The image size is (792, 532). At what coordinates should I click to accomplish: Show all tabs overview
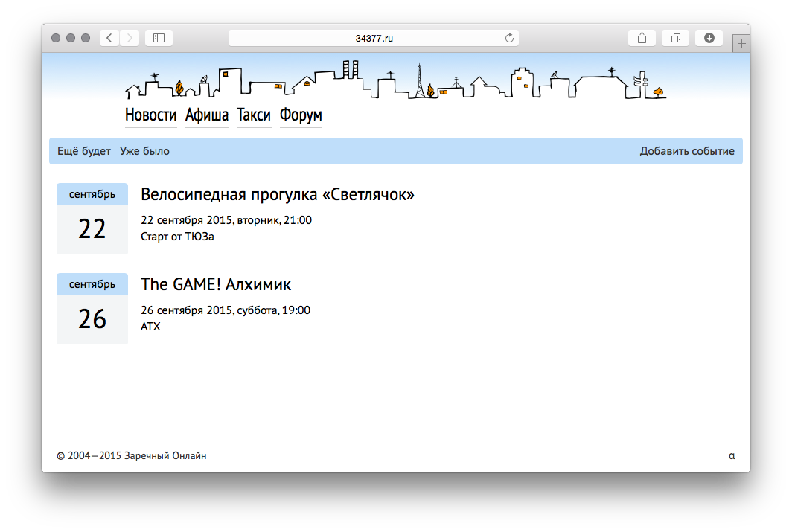(x=675, y=38)
